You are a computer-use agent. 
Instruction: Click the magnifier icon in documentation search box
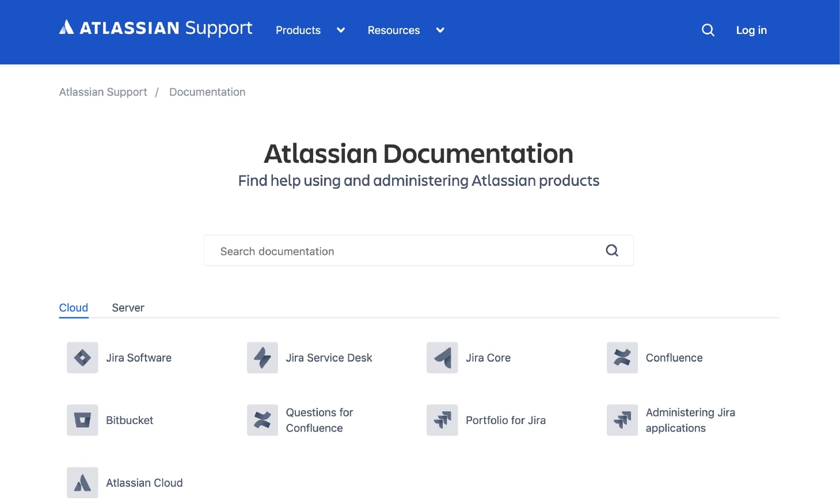[x=612, y=250]
